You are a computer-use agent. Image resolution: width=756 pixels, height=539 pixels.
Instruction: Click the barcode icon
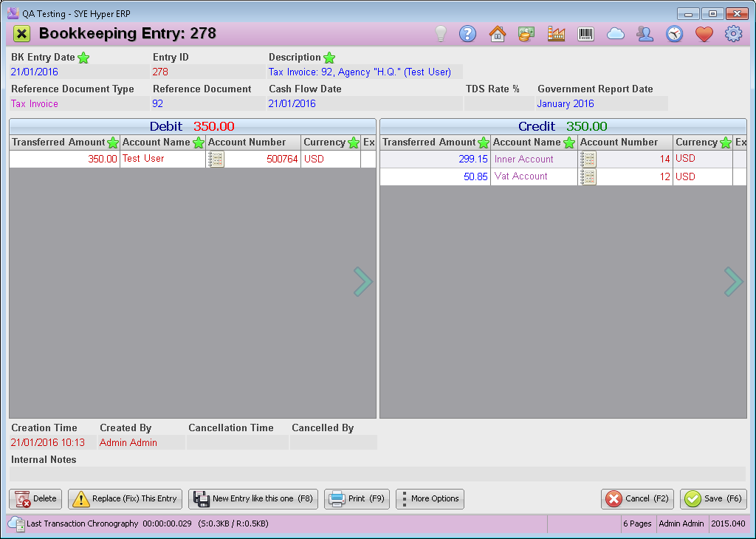[585, 34]
